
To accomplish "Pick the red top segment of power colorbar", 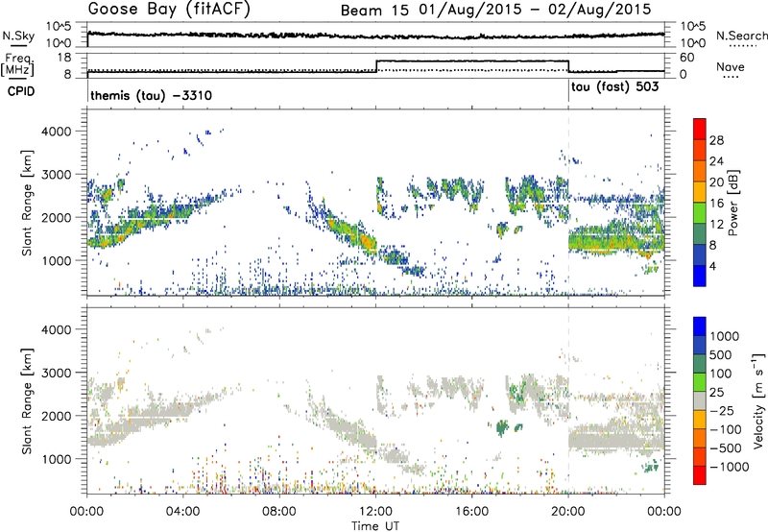I will click(x=700, y=129).
